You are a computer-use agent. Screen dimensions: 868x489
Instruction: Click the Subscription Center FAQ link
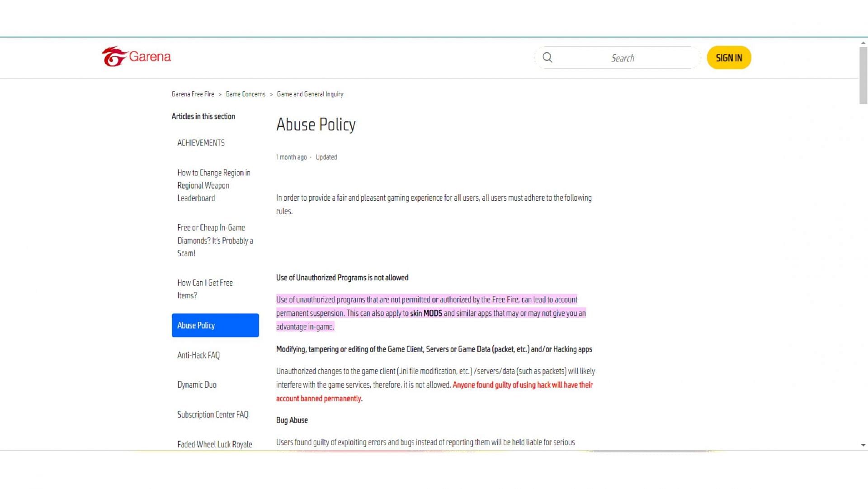[x=213, y=414]
